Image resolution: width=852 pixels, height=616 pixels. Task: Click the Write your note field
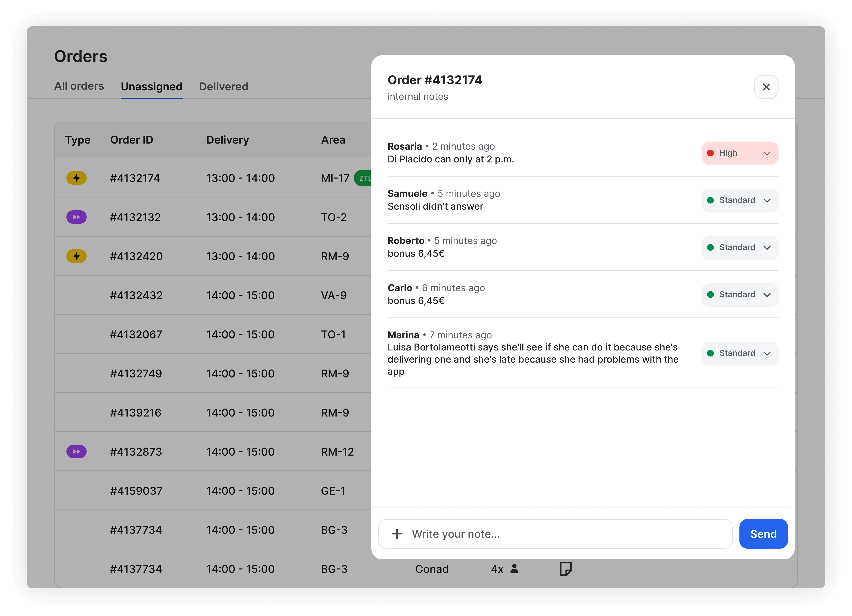[564, 534]
